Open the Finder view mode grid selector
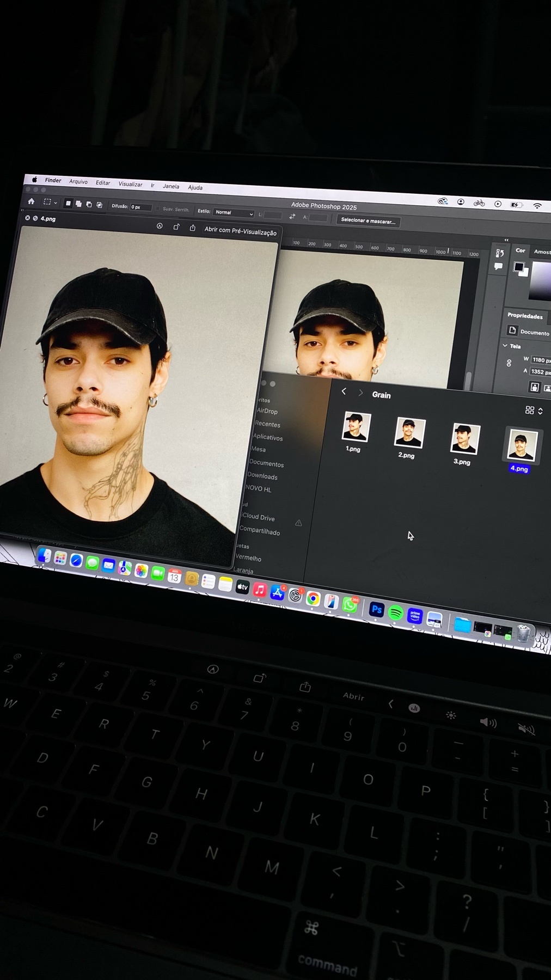This screenshot has height=980, width=551. [x=534, y=411]
